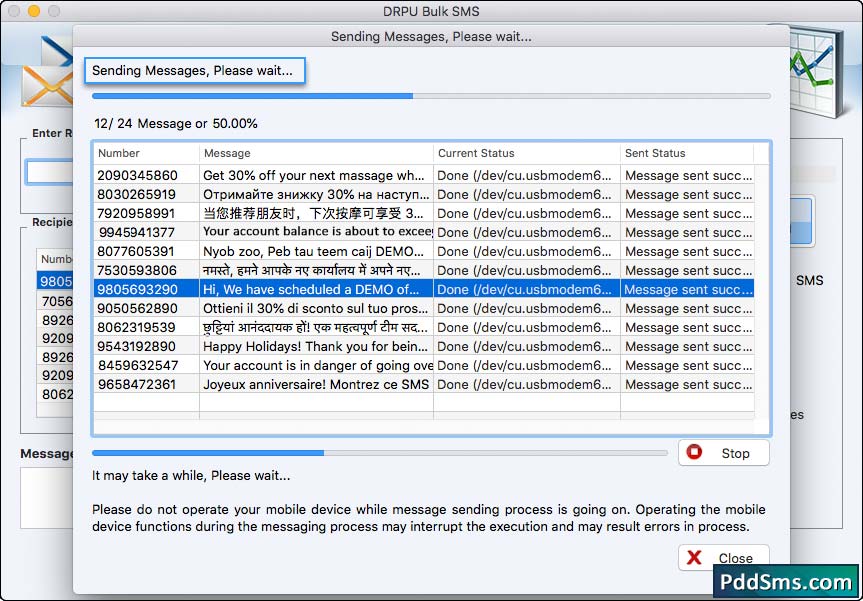Click message 'Hi, We have scheduled a DEMO'
863x601 pixels.
click(x=316, y=289)
